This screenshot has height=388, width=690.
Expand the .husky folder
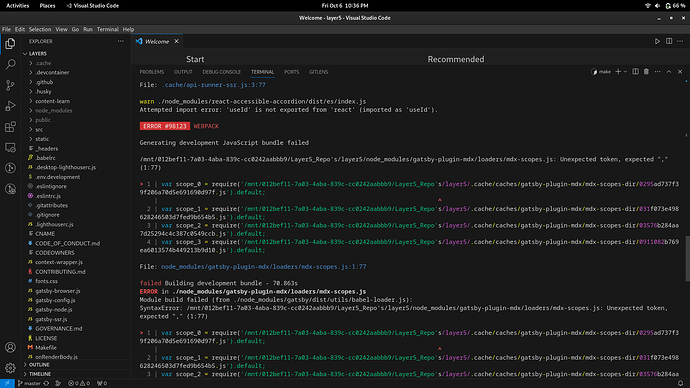(x=43, y=92)
